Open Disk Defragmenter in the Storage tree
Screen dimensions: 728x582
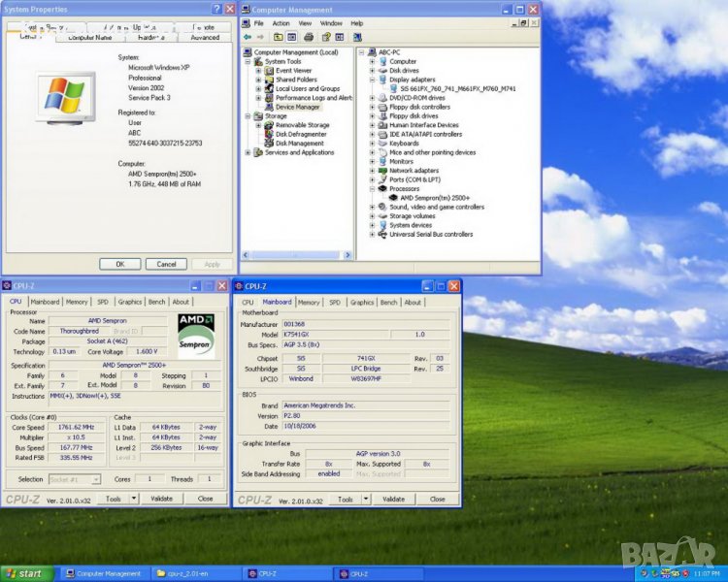click(303, 134)
